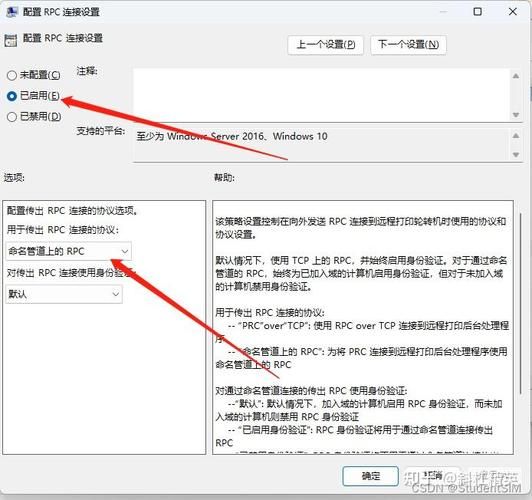Click 下一个设置(N) button

[x=408, y=44]
